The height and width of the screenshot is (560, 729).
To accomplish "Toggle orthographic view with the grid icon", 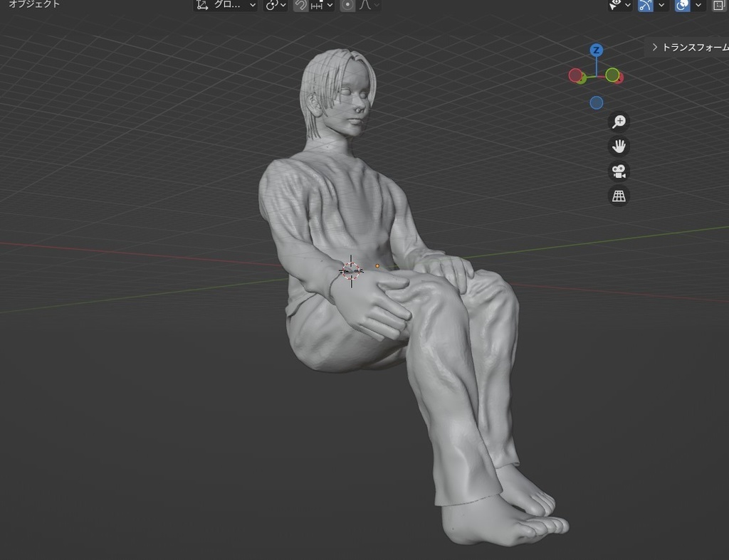I will coord(619,196).
